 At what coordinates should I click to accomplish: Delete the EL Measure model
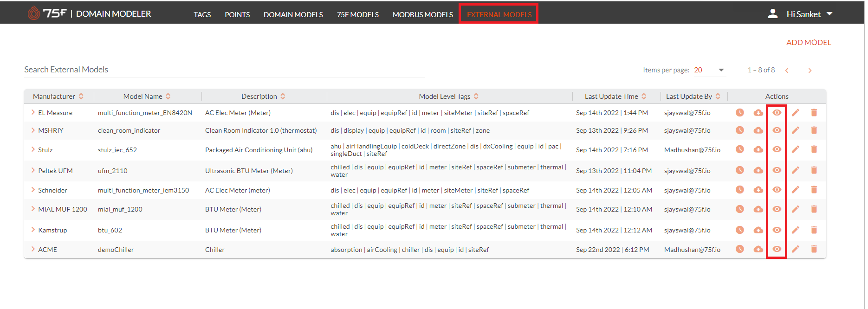(814, 113)
